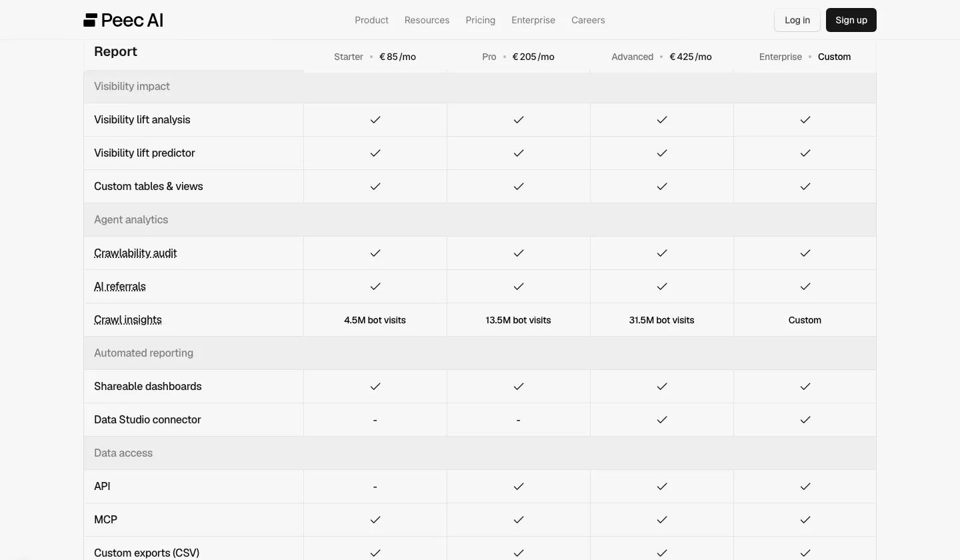
Task: Click the Crawlability audit feature label
Action: 135,253
